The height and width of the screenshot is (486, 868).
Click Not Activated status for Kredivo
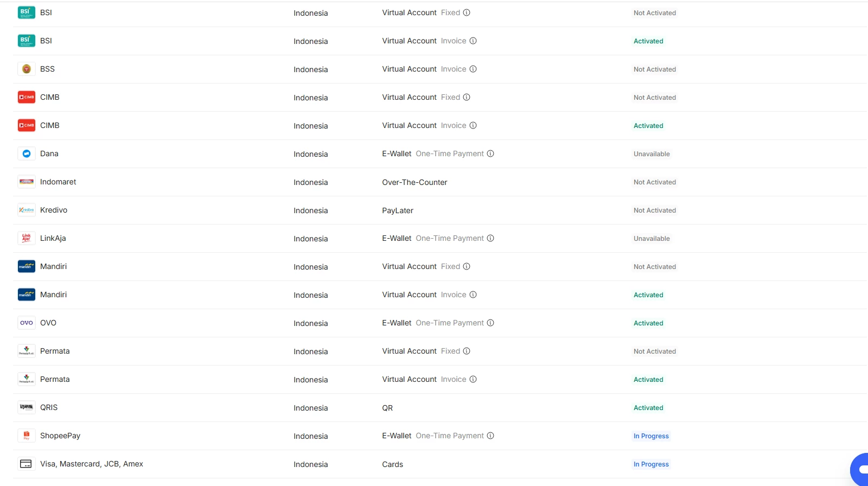pyautogui.click(x=655, y=210)
